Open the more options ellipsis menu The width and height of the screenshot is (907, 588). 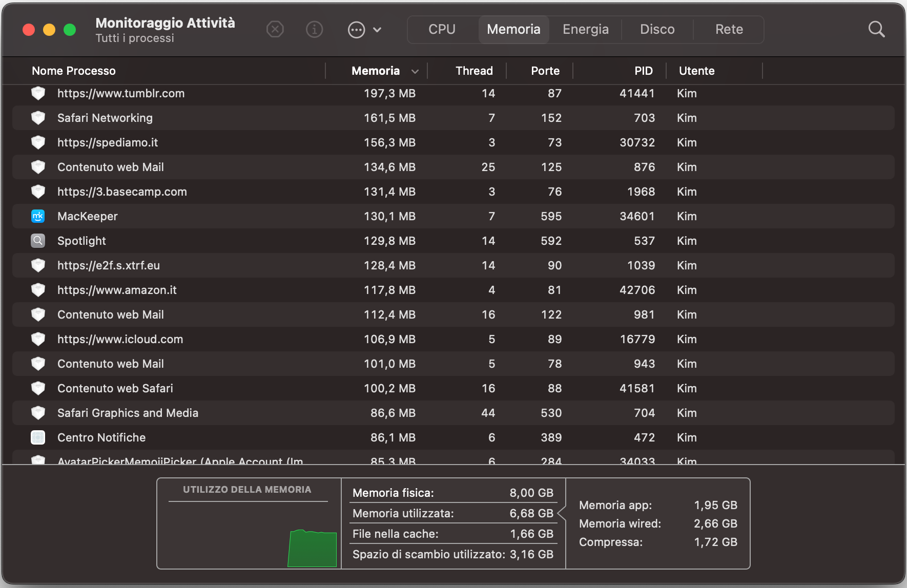tap(357, 29)
